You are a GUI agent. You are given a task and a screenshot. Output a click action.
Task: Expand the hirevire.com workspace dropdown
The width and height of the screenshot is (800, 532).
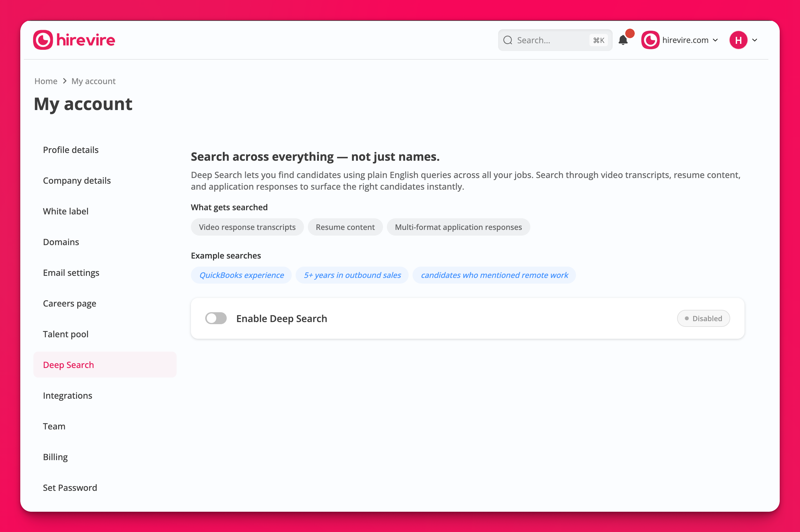coord(715,40)
